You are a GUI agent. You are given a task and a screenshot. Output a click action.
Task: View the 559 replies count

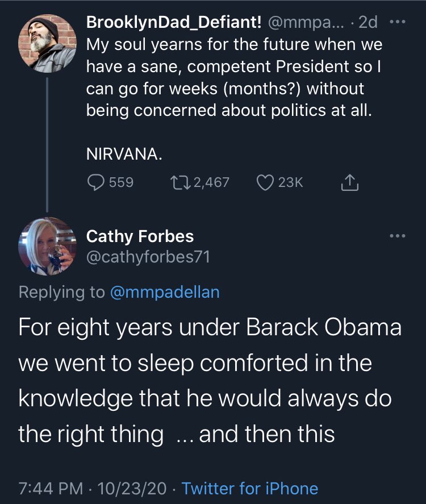[x=121, y=182]
